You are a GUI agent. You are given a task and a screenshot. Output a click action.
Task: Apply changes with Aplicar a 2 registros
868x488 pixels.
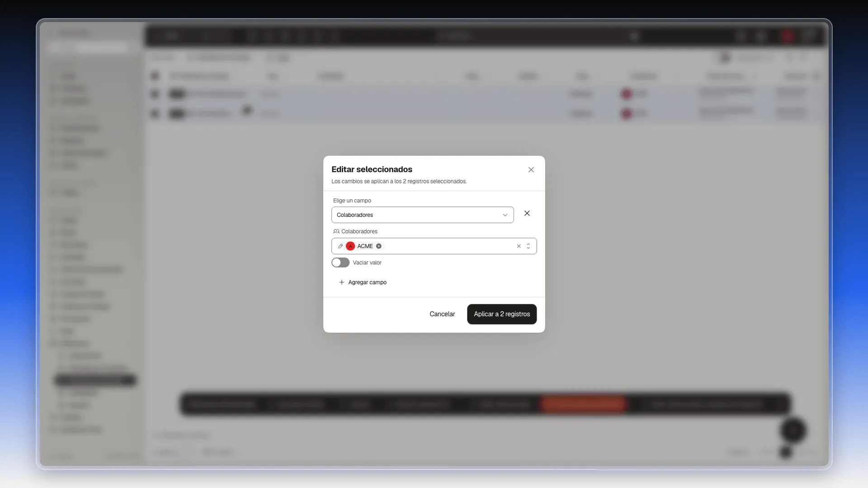(x=502, y=314)
